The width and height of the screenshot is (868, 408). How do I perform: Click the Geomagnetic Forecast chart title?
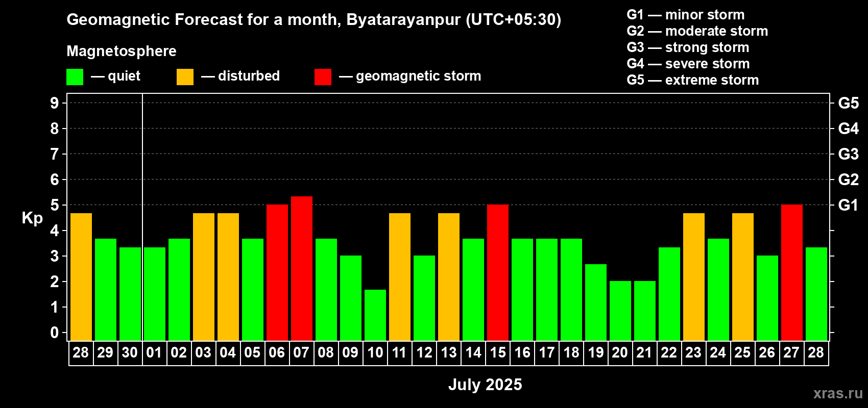(x=314, y=20)
